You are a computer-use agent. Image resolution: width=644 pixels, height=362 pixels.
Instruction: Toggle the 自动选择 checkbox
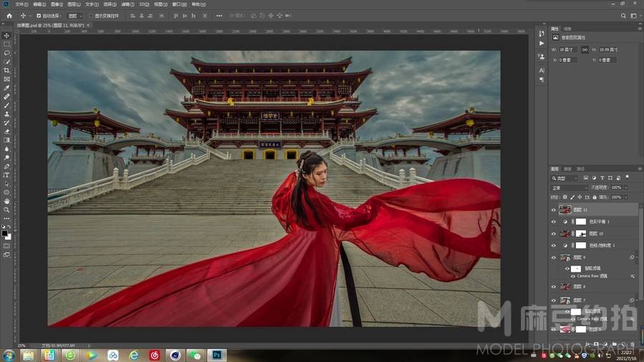point(39,15)
